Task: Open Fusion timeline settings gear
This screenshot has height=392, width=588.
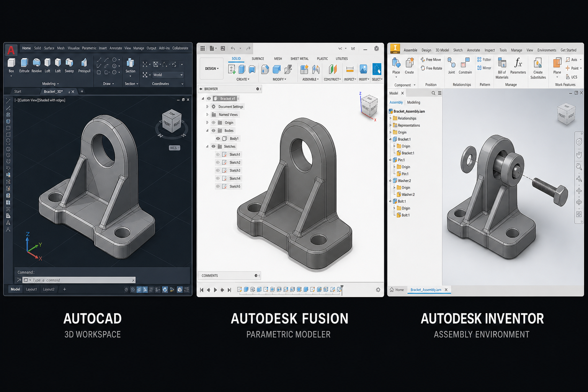Action: 378,290
